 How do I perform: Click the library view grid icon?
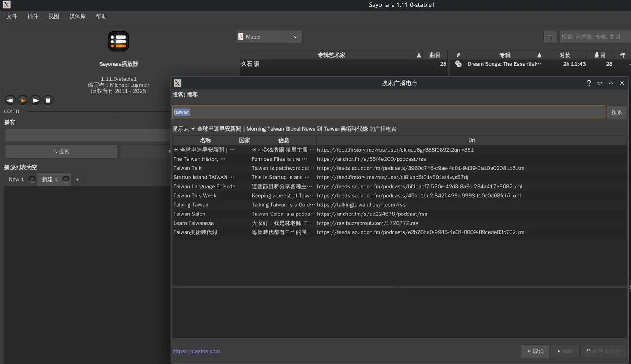click(550, 37)
